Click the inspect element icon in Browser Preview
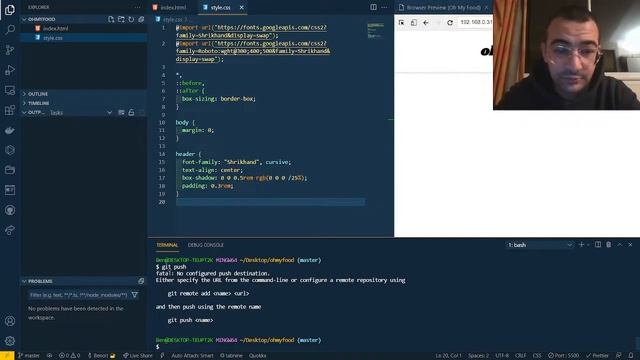 [x=402, y=23]
